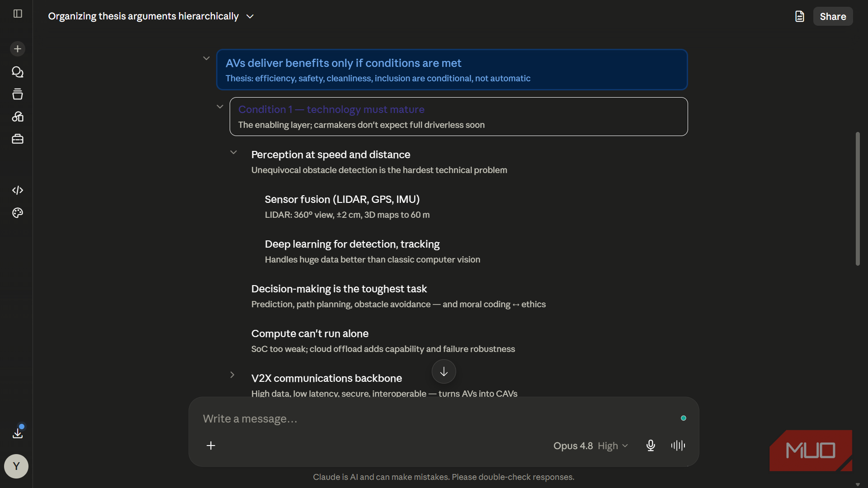Expand the V2X communications backbone node

(232, 375)
